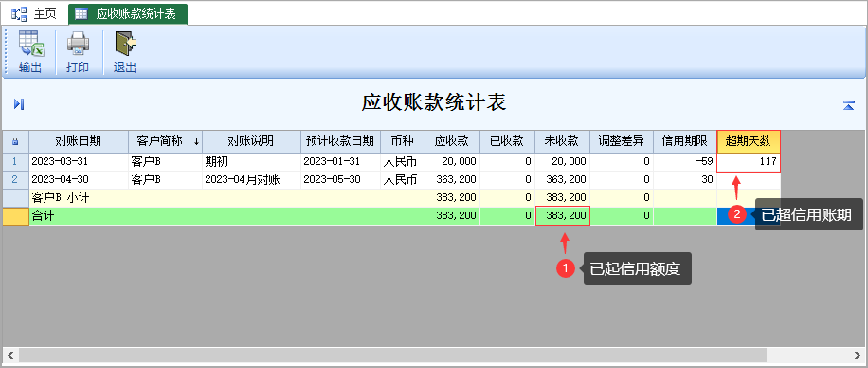Screen dimensions: 868x368
Task: Click the 合计 未收款 total 383,200
Action: click(563, 216)
